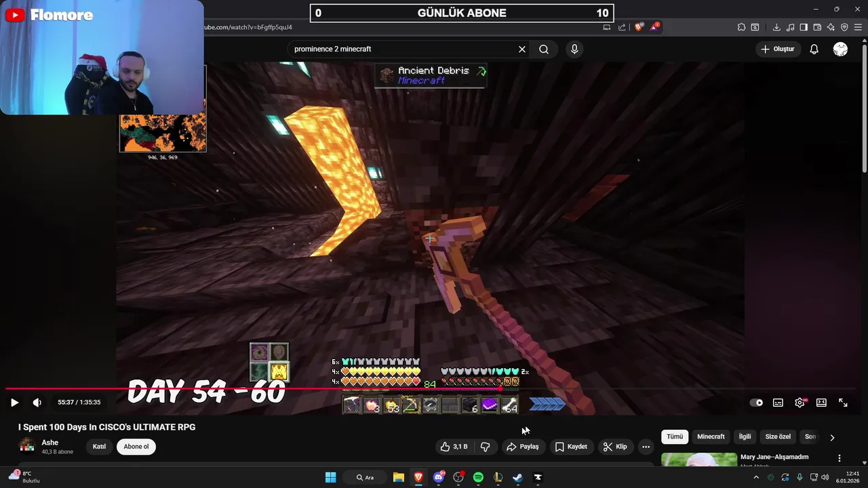The width and height of the screenshot is (868, 488).
Task: Click the video title text
Action: point(106,428)
